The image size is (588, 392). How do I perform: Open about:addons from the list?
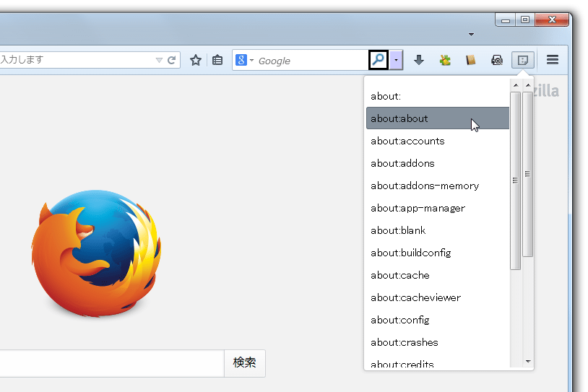click(437, 163)
